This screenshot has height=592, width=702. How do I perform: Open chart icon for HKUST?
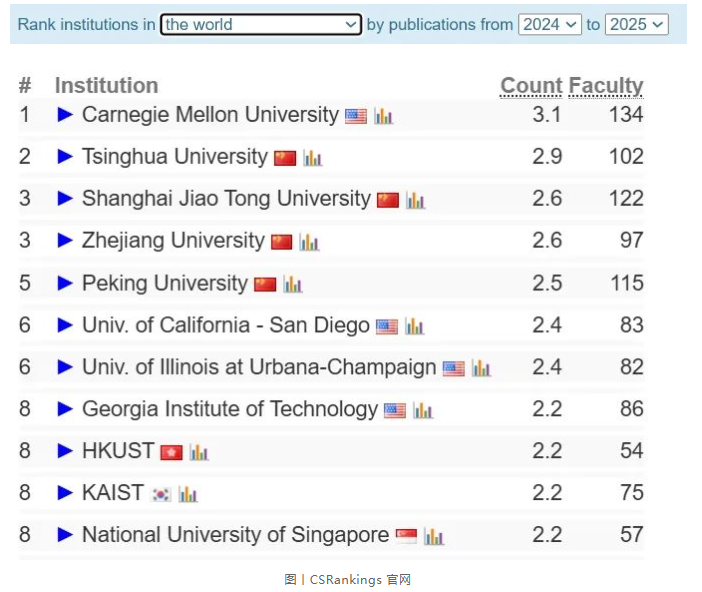pyautogui.click(x=199, y=452)
